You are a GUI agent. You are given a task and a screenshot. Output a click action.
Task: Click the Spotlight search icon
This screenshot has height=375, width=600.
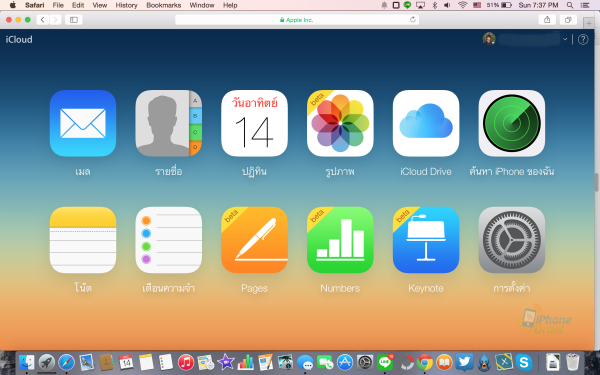click(570, 5)
